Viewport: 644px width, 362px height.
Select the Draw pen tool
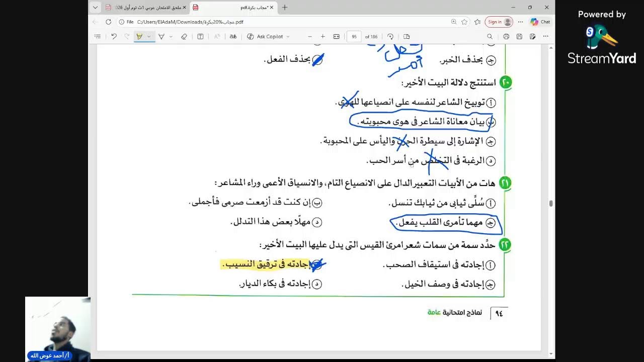(x=162, y=37)
